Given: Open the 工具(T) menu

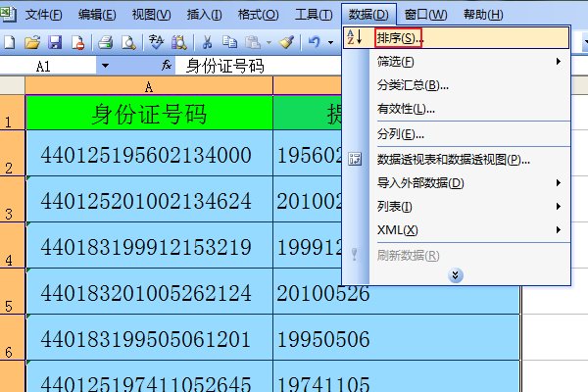Looking at the screenshot, I should [314, 15].
